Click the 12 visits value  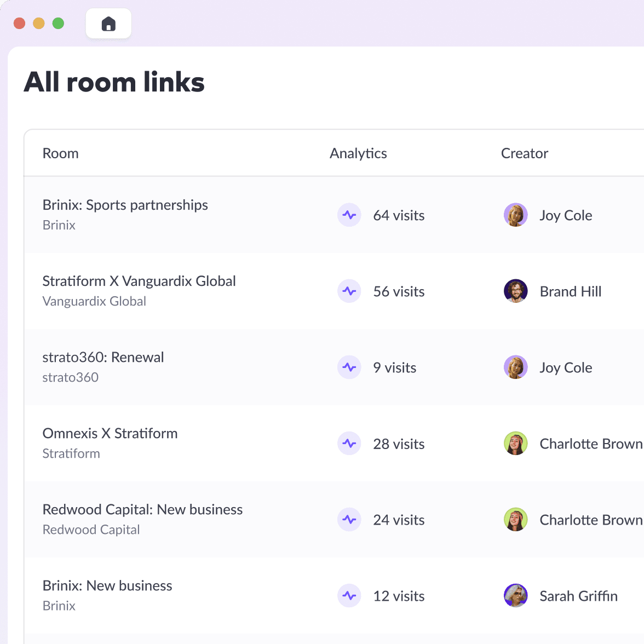pos(399,596)
